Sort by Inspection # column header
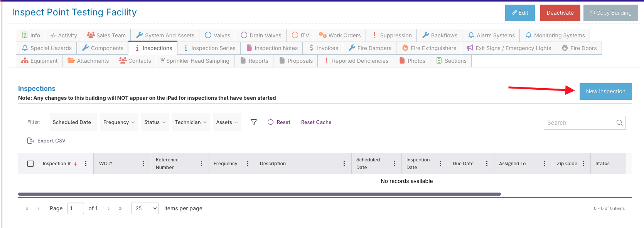The height and width of the screenshot is (228, 644). click(57, 164)
